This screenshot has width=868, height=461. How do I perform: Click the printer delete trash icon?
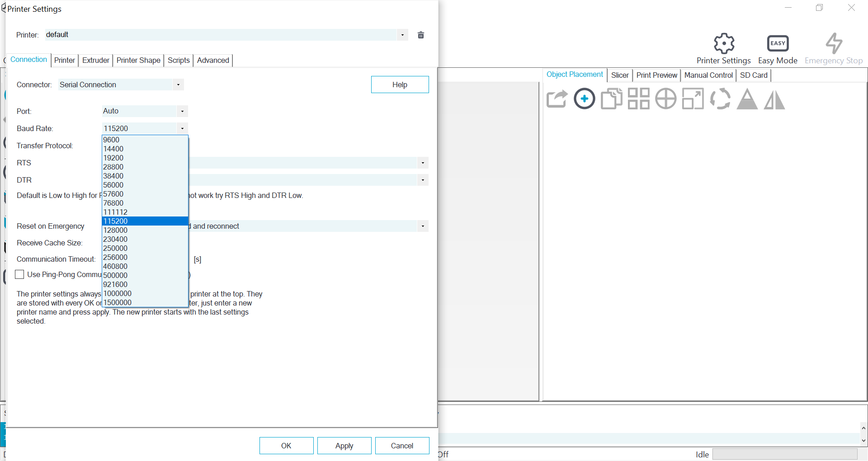pos(421,35)
